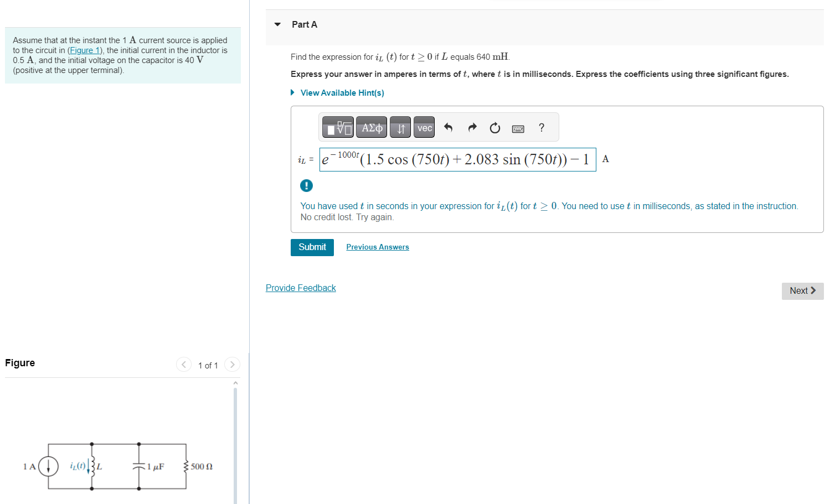Image resolution: width=840 pixels, height=504 pixels.
Task: Open the on-screen keyboard icon
Action: coord(518,128)
